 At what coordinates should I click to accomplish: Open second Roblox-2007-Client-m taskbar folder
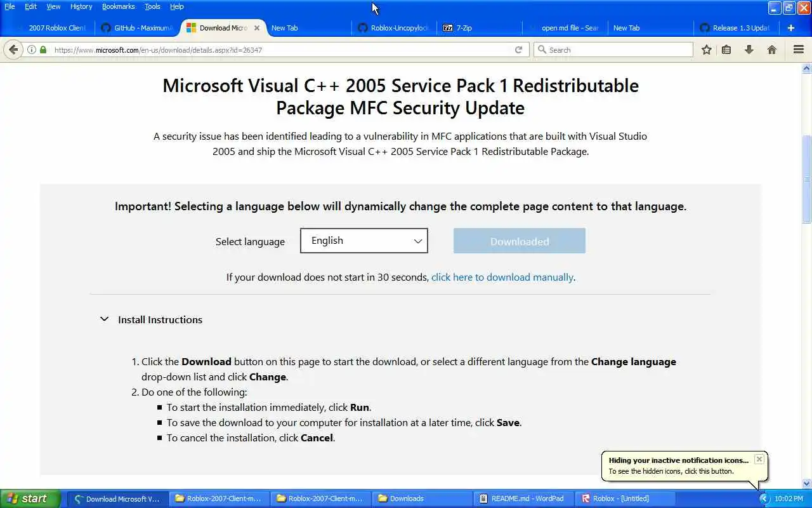[321, 498]
